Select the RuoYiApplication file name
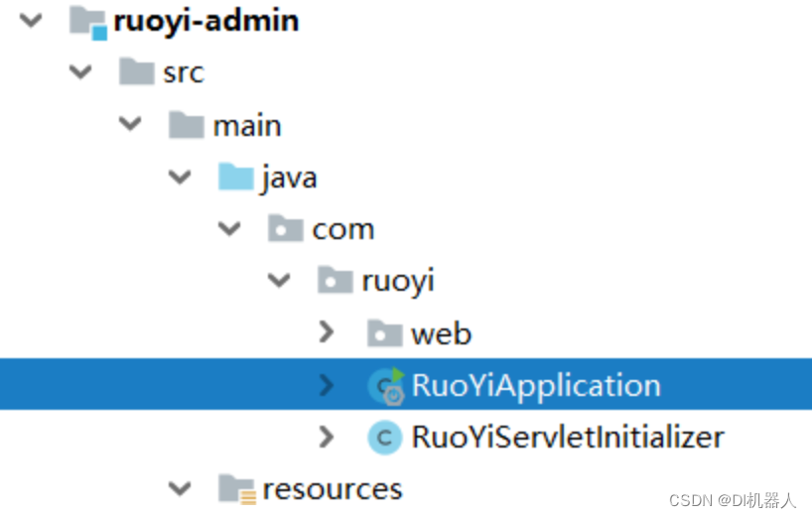The width and height of the screenshot is (812, 518). tap(536, 386)
